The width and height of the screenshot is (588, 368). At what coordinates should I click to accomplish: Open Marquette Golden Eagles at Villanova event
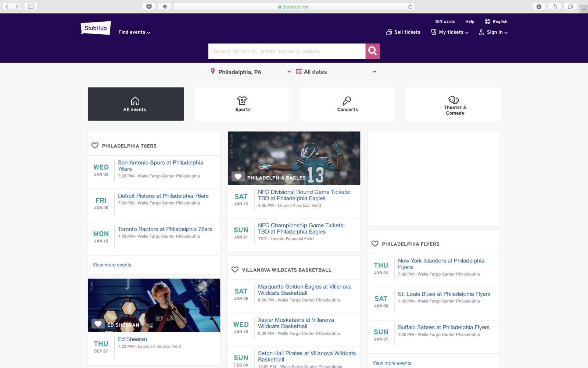[305, 290]
